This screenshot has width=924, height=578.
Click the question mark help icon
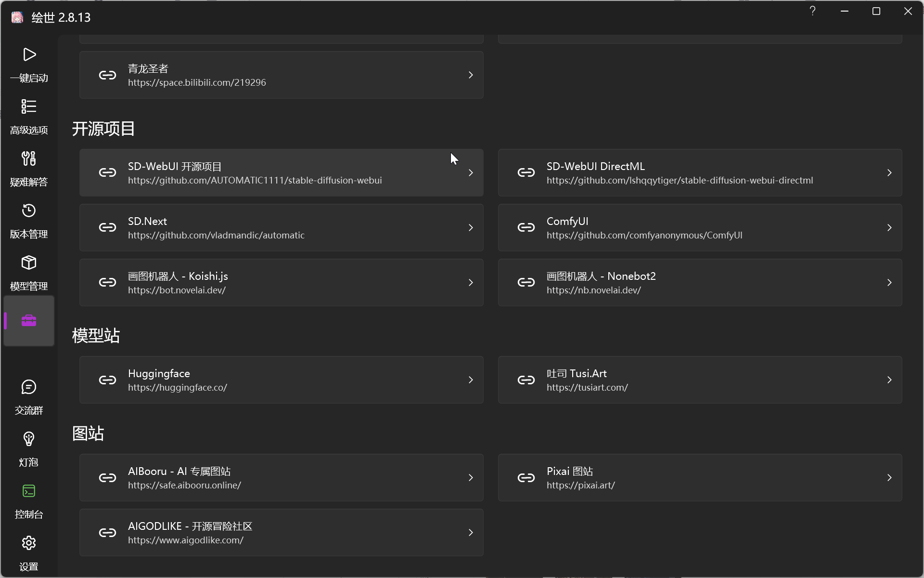click(812, 11)
